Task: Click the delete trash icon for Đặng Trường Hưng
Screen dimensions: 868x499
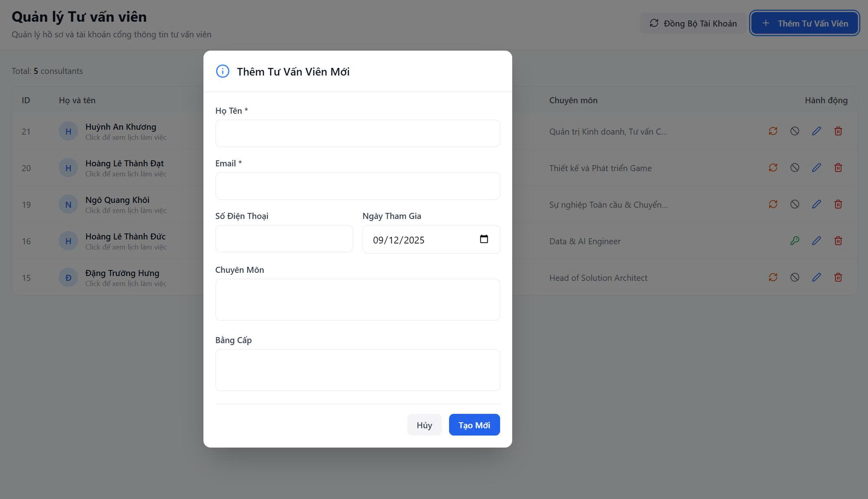Action: click(x=838, y=278)
